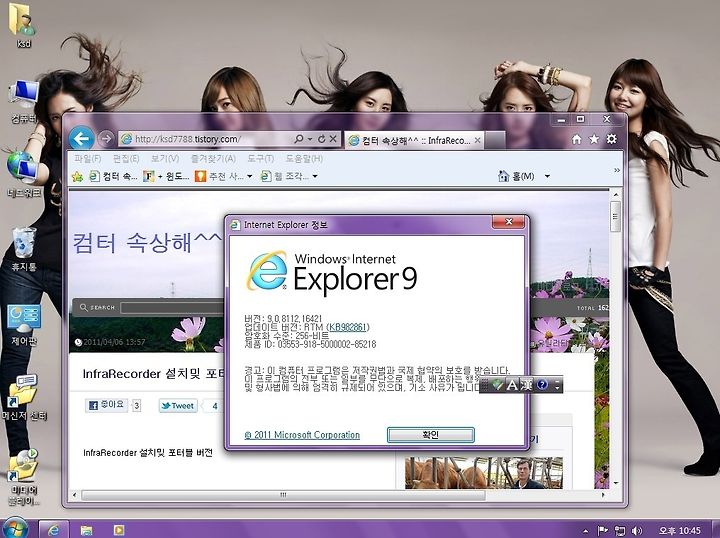720x538 pixels.
Task: Click the IME A input mode button
Action: coord(512,385)
